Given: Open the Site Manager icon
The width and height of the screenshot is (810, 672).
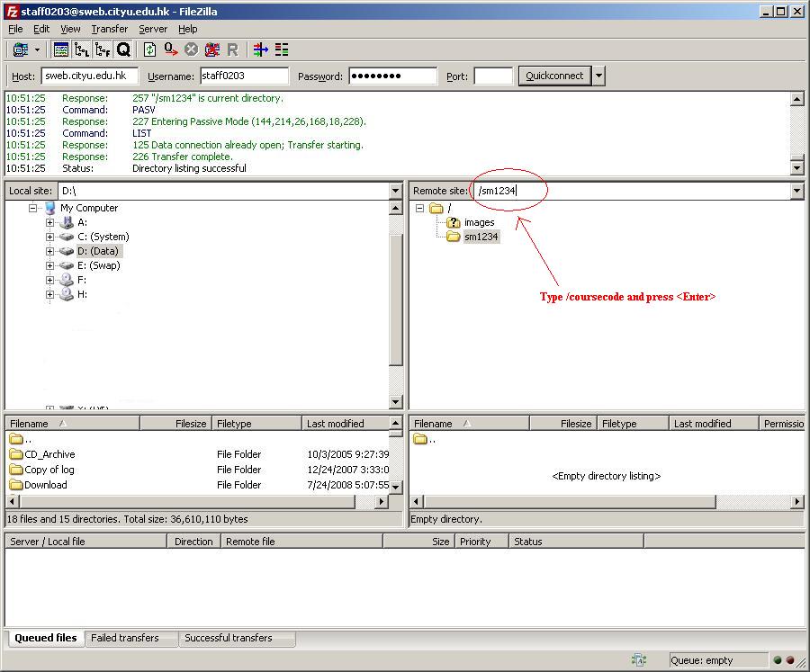Looking at the screenshot, I should (x=21, y=49).
